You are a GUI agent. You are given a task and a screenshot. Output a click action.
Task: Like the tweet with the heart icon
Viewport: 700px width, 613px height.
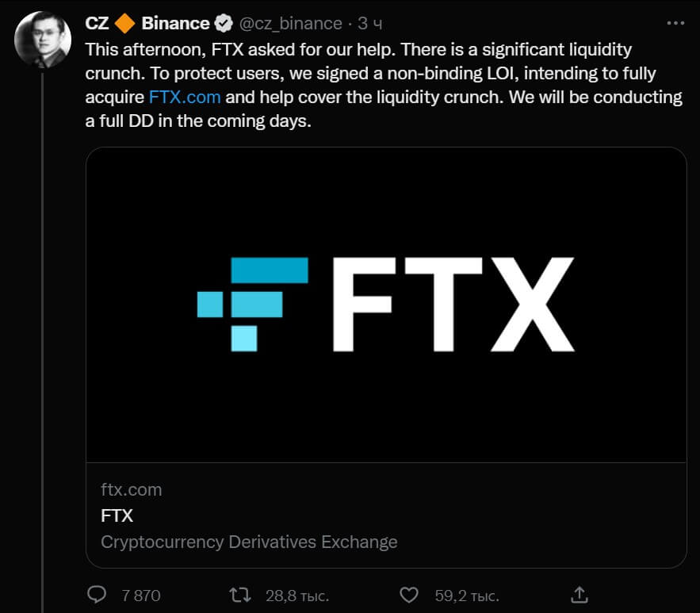click(x=408, y=594)
